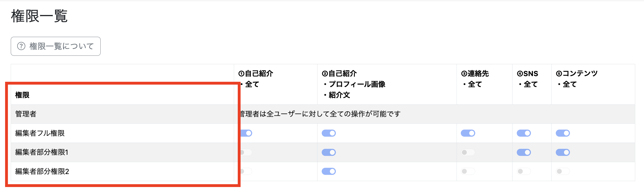Image resolution: width=644 pixels, height=189 pixels.
Task: Enable 編集者部分権限2 for ③連絡先
Action: point(468,171)
